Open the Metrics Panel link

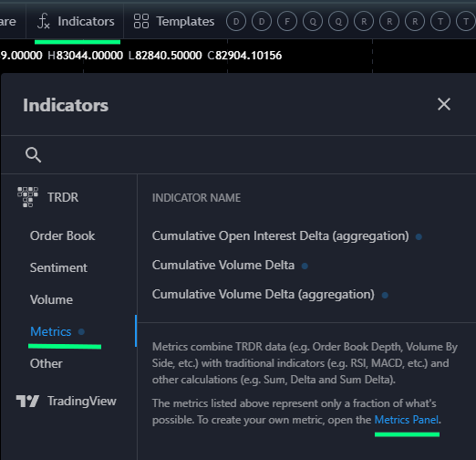[x=406, y=420]
